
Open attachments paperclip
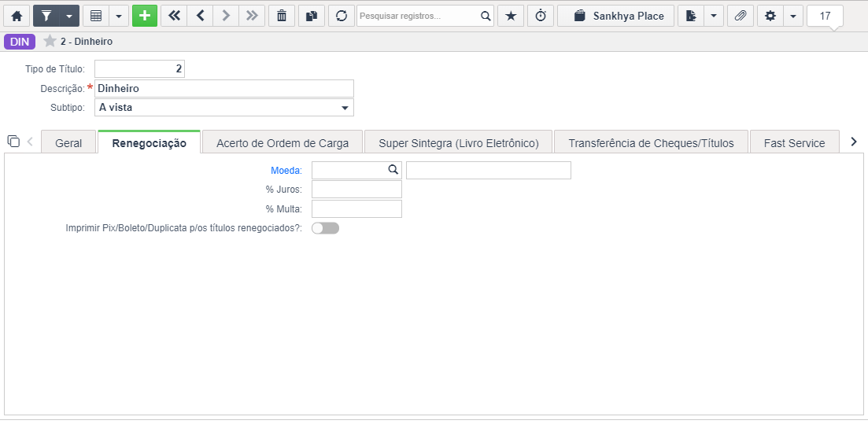(741, 16)
